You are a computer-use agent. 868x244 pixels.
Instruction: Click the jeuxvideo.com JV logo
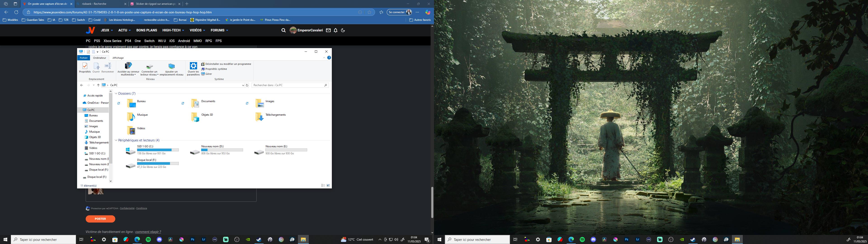tap(90, 30)
